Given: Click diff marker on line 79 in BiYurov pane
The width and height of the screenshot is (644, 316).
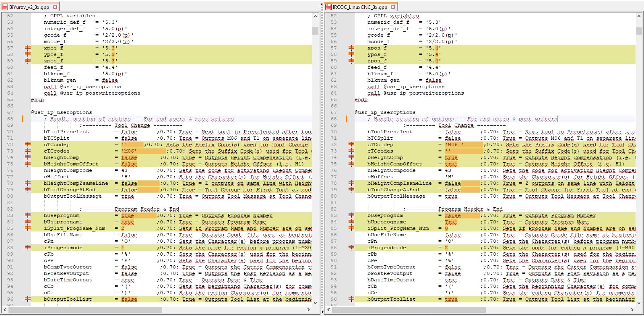Looking at the screenshot, I should click(x=28, y=190).
